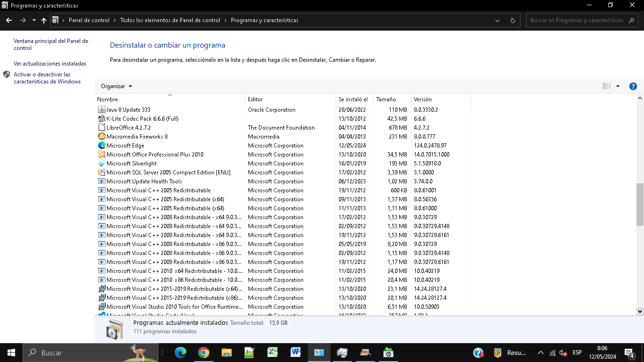Open the HP app on the taskbar
The image size is (644, 362).
[388, 353]
